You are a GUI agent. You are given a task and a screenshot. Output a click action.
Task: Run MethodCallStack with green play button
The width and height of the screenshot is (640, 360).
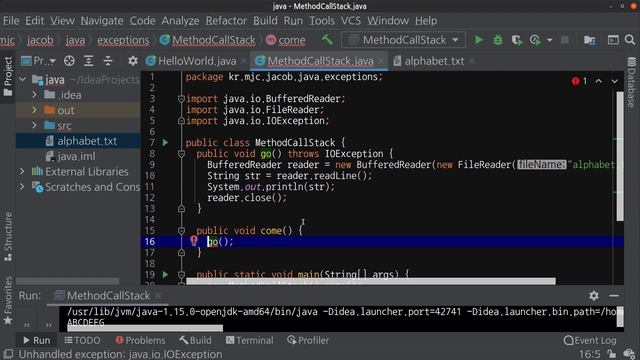479,40
